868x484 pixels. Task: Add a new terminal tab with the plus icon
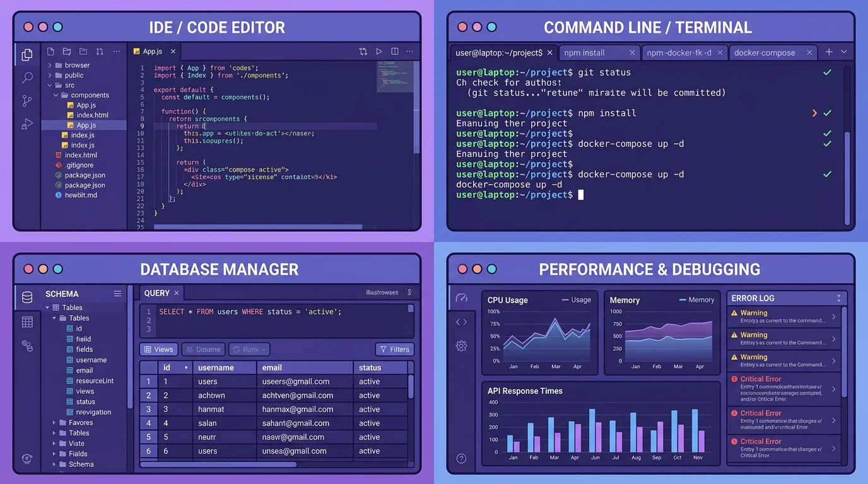pyautogui.click(x=829, y=52)
